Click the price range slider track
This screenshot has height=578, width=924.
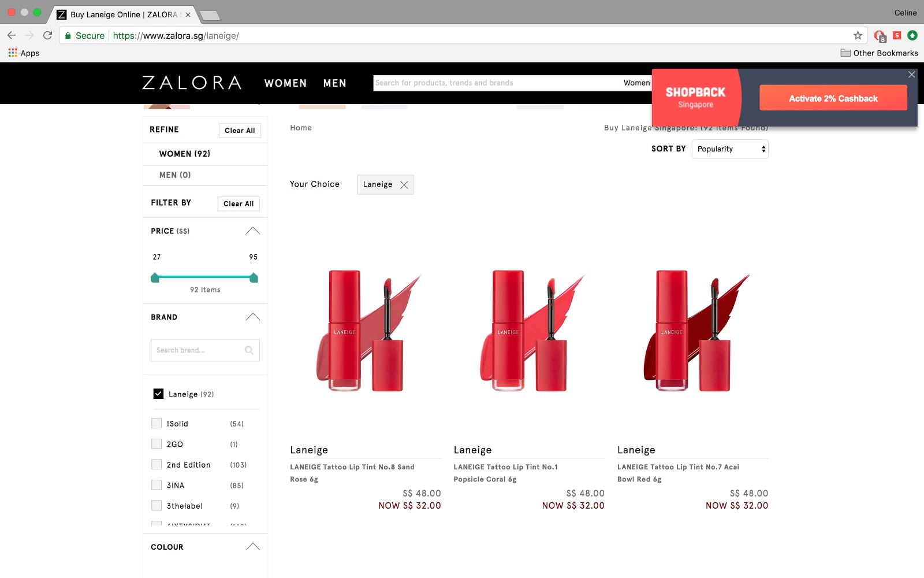click(x=204, y=277)
